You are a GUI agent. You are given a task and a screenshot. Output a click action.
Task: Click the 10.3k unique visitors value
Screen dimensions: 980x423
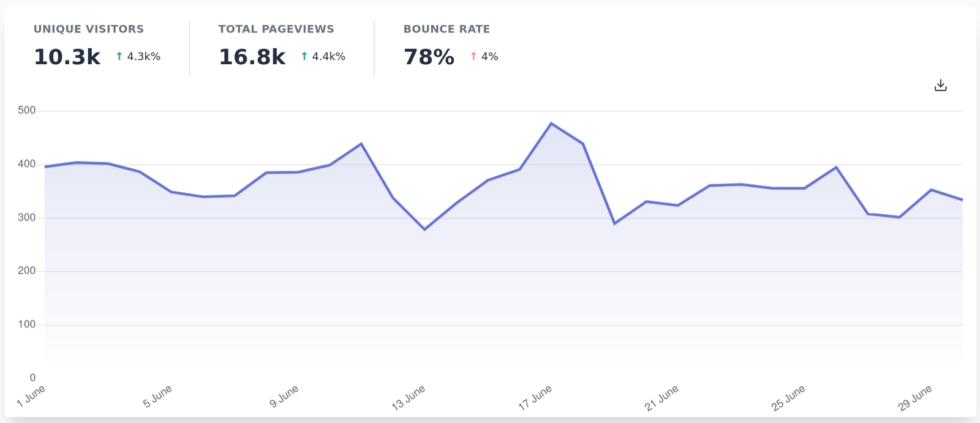(x=67, y=57)
